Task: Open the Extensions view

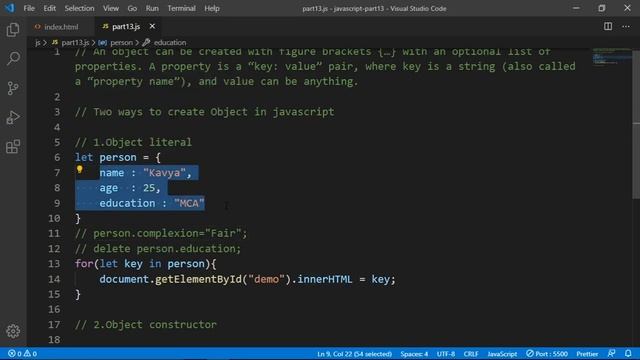Action: pos(13,147)
